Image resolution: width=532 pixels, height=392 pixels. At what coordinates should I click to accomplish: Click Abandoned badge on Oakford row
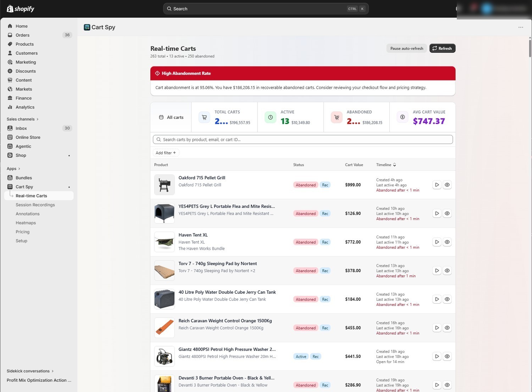point(306,185)
